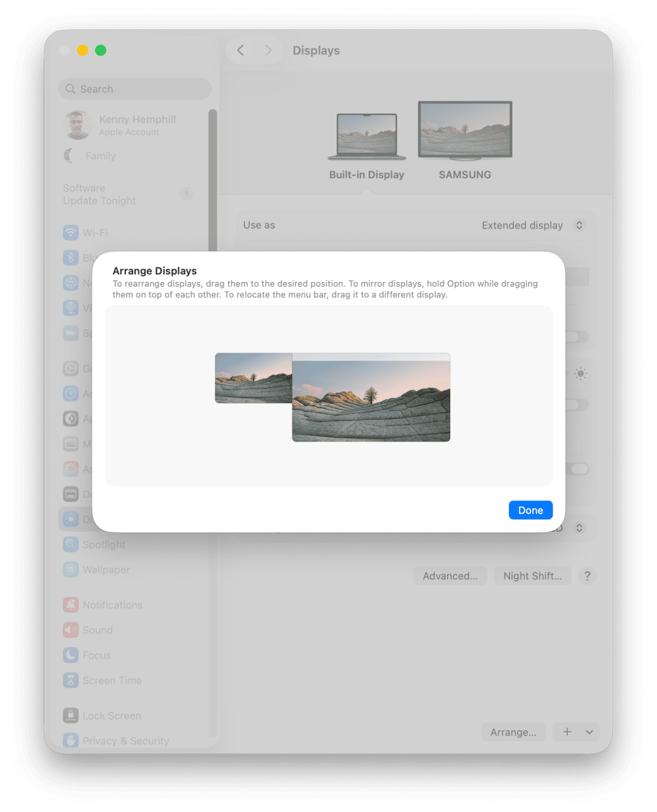Click Done in Arrange Displays dialog
657x812 pixels.
530,510
